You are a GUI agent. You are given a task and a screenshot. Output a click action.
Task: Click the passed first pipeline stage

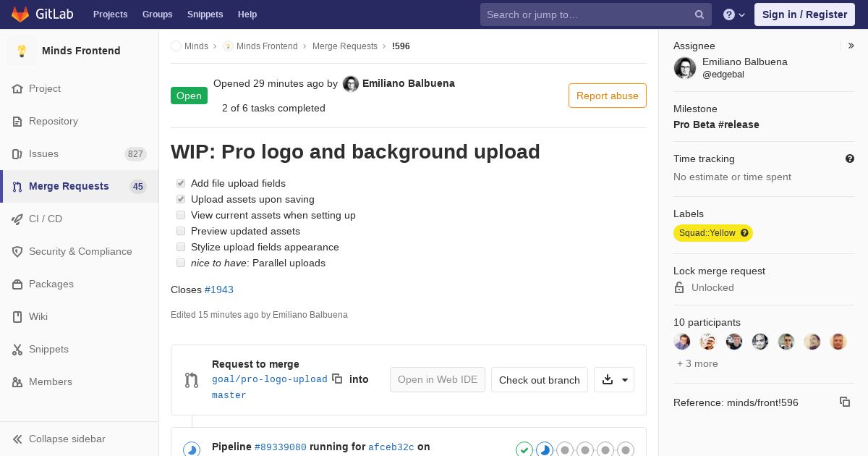[x=524, y=450]
